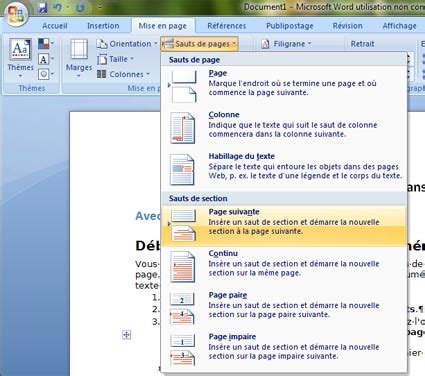Click the Save icon in quick access toolbar
425x376 pixels.
(x=42, y=7)
